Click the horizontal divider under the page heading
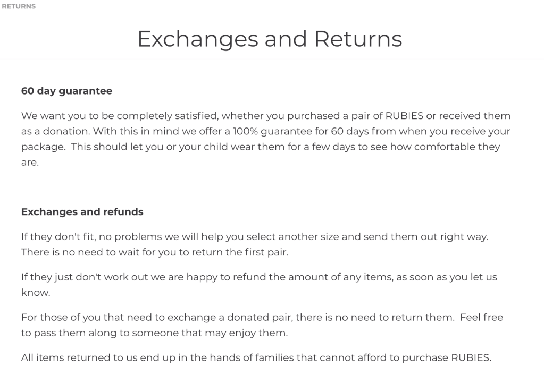 pos(272,59)
